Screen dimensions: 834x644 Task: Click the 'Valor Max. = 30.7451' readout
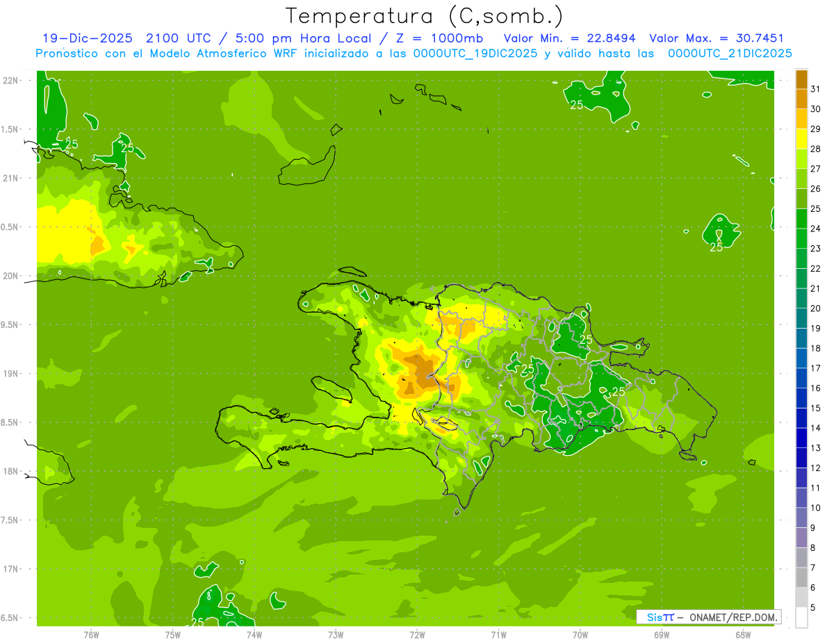[x=717, y=38]
